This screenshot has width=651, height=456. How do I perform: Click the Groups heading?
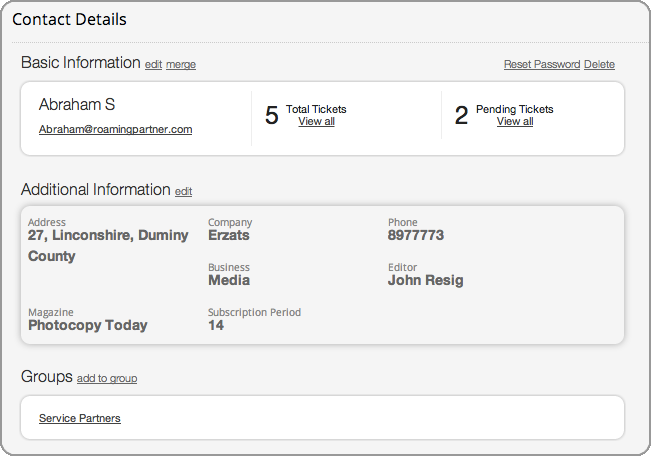[x=46, y=377]
